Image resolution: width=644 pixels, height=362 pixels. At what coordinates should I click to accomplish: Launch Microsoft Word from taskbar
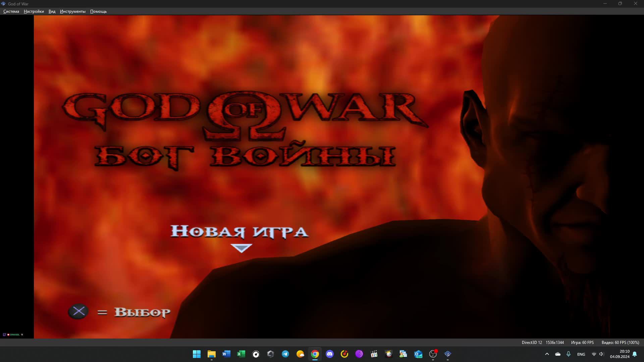[226, 354]
